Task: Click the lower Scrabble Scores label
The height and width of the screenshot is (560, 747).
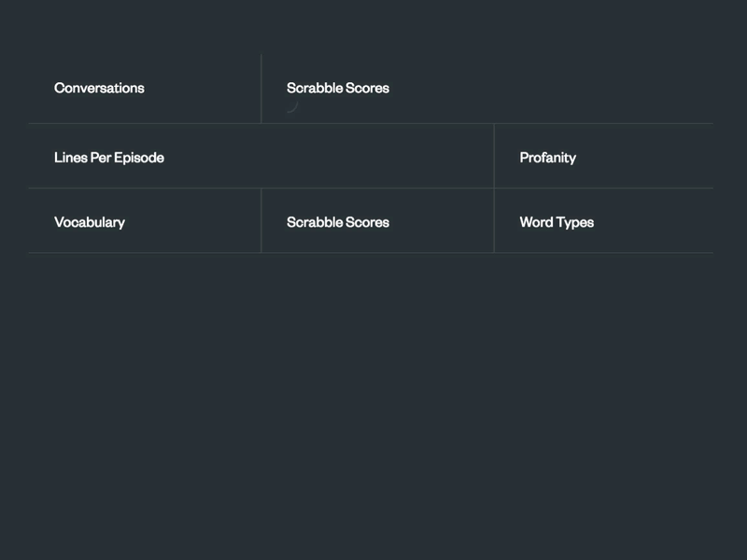Action: point(338,221)
